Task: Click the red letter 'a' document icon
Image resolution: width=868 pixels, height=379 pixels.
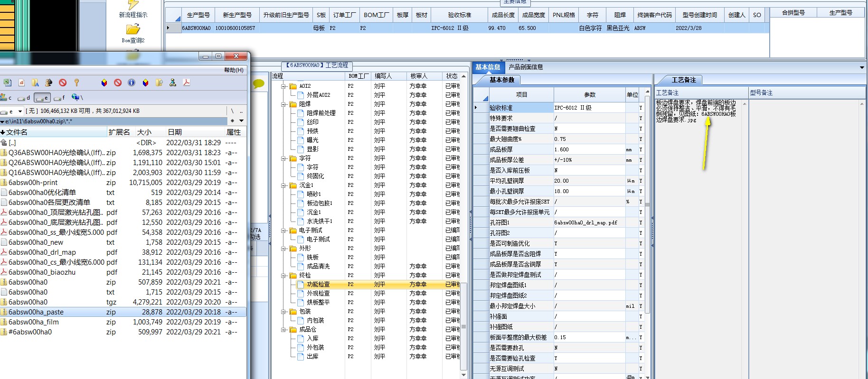Action: click(21, 83)
